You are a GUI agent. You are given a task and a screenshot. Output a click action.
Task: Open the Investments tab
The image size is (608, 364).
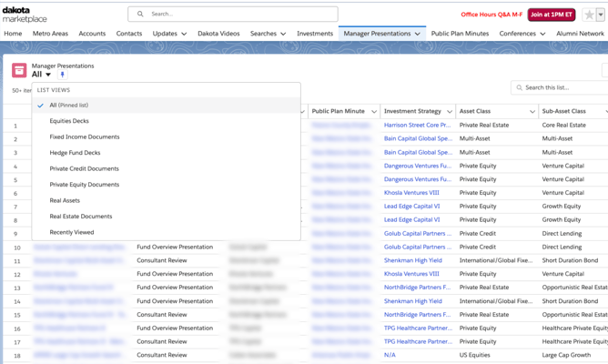(x=315, y=34)
